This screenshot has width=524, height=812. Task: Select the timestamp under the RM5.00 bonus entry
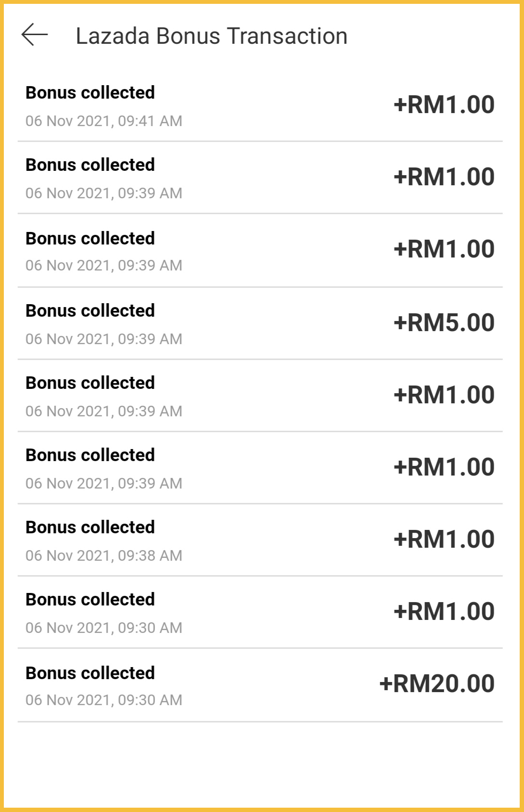click(x=104, y=339)
